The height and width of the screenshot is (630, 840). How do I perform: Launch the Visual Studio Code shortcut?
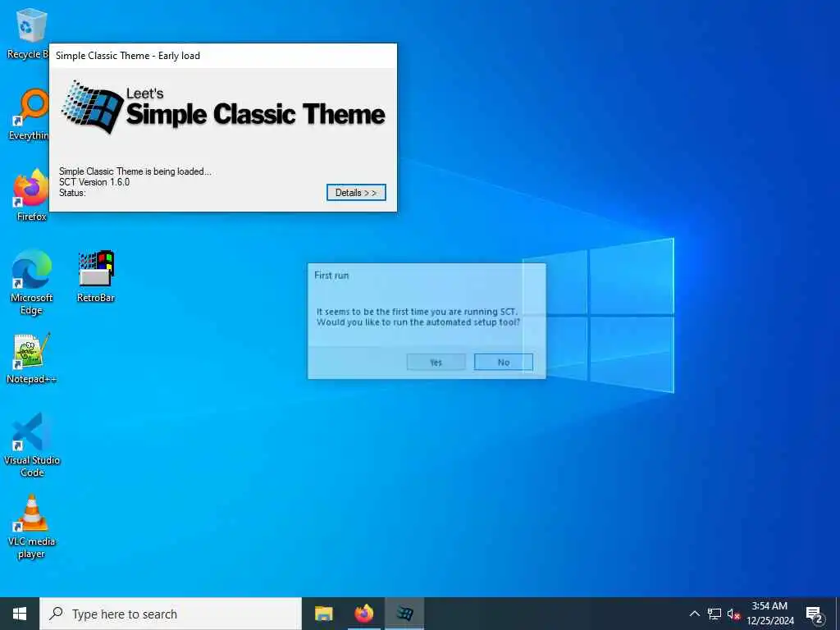coord(32,444)
